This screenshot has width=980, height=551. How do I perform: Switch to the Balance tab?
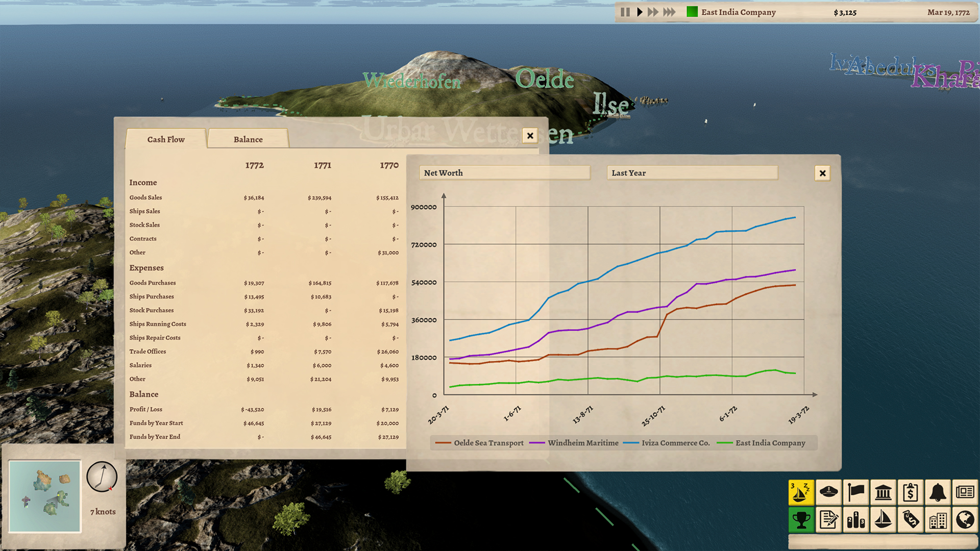pyautogui.click(x=248, y=139)
